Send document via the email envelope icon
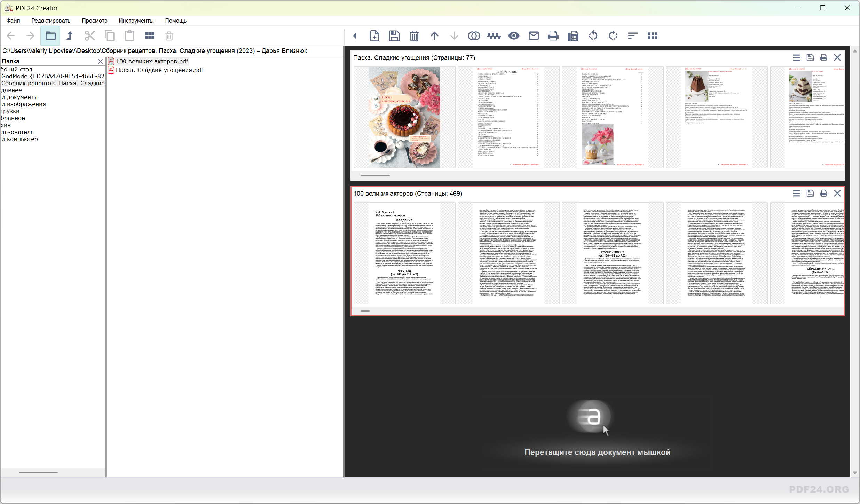Screen dimensions: 860x504 pyautogui.click(x=534, y=36)
